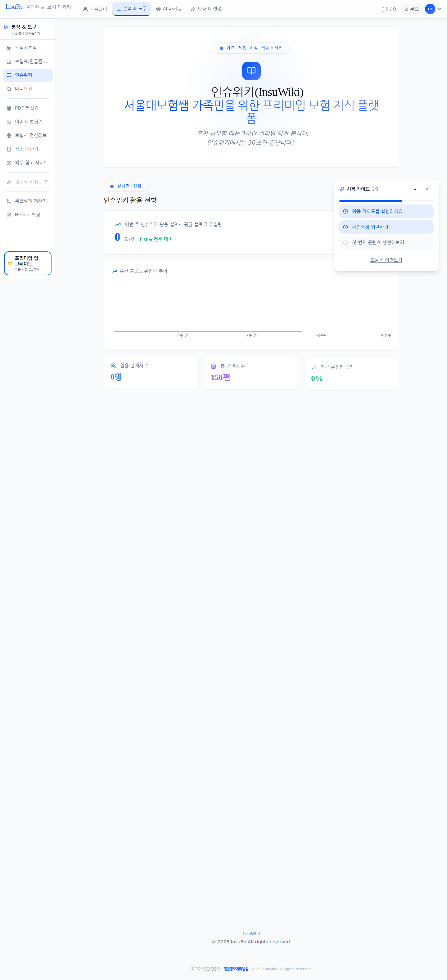Open the 복합설계 계산기 sidebar item

pyautogui.click(x=28, y=201)
